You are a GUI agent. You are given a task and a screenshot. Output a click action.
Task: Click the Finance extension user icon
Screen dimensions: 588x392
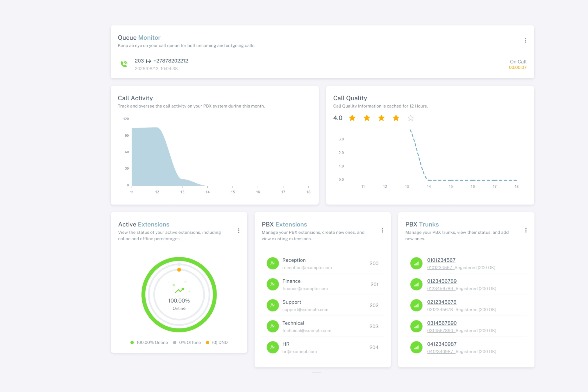tap(273, 284)
